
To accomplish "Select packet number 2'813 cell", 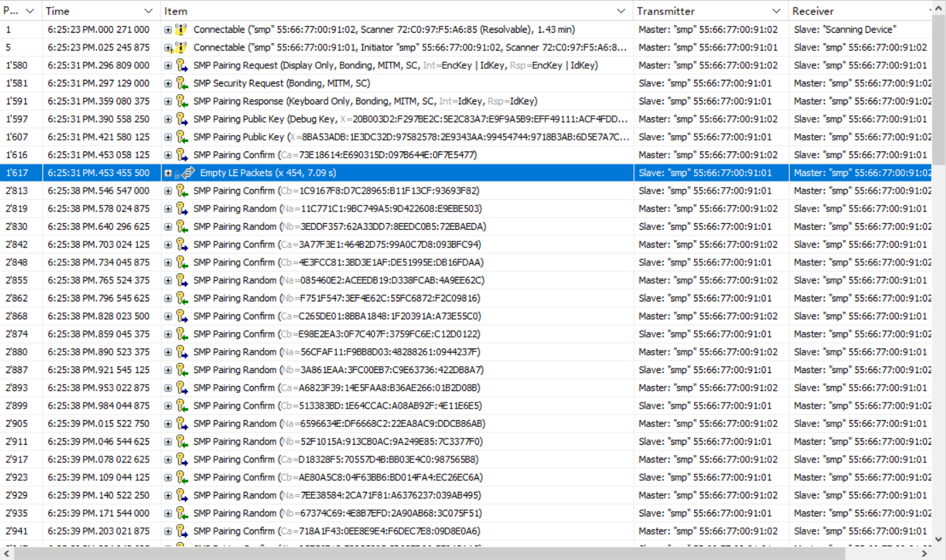I will tap(21, 191).
